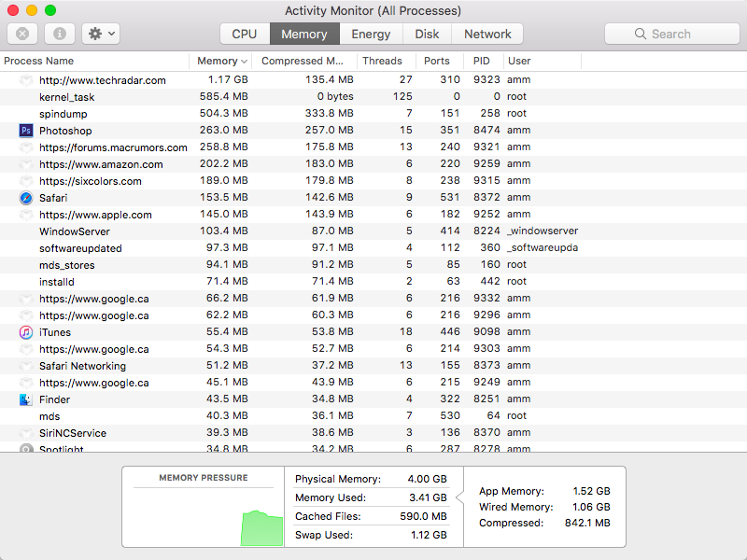Click the SiriNCService row icon
The height and width of the screenshot is (560, 747).
click(x=26, y=433)
